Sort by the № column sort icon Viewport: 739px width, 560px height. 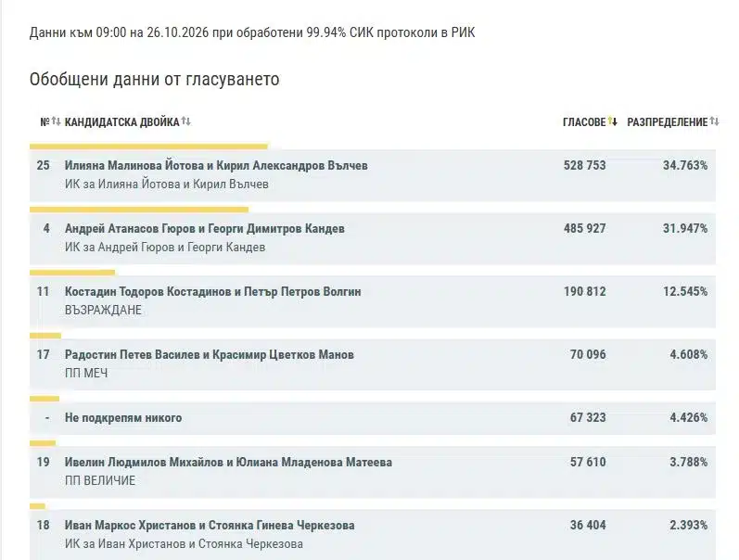[x=56, y=121]
